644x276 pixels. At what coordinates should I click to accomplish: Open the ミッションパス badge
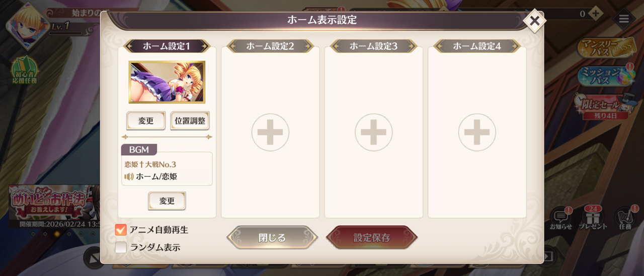[x=606, y=76]
